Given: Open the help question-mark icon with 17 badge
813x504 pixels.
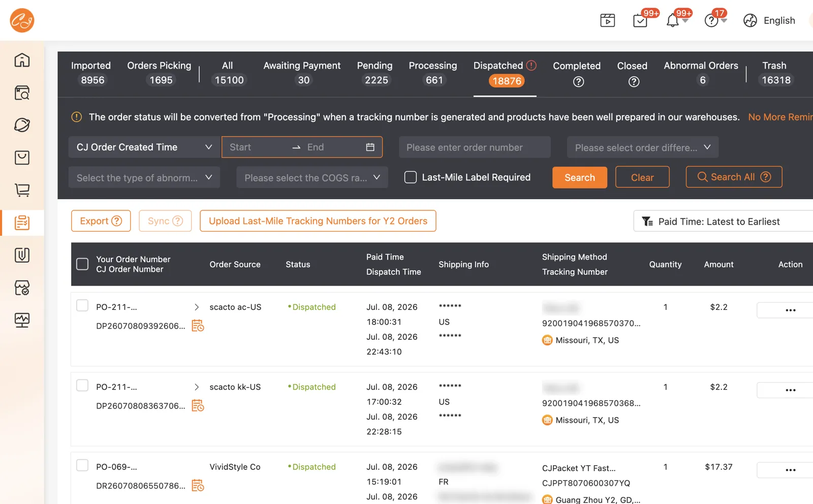Looking at the screenshot, I should pos(711,21).
